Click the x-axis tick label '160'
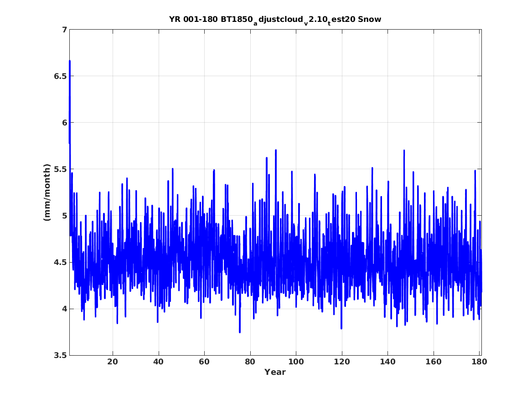The width and height of the screenshot is (532, 399). (x=434, y=362)
